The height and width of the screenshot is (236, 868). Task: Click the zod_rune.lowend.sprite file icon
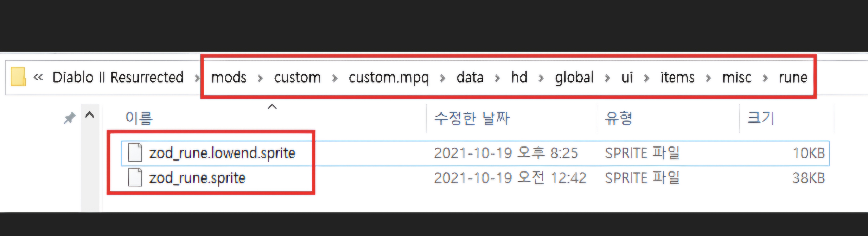coord(135,153)
